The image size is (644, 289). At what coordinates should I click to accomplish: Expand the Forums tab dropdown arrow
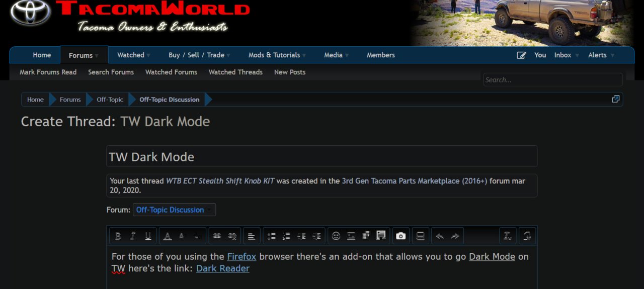point(97,55)
